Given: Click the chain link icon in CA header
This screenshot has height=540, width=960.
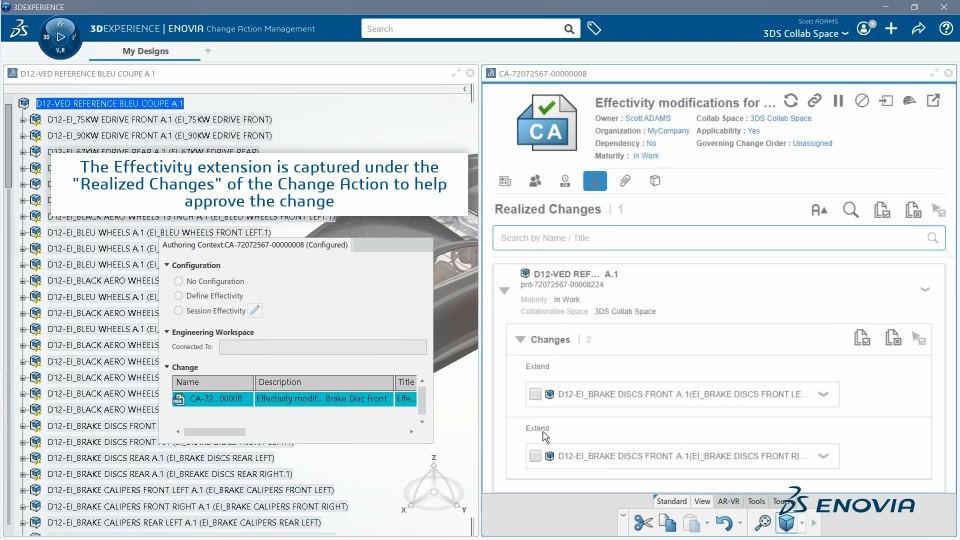Looking at the screenshot, I should [814, 100].
